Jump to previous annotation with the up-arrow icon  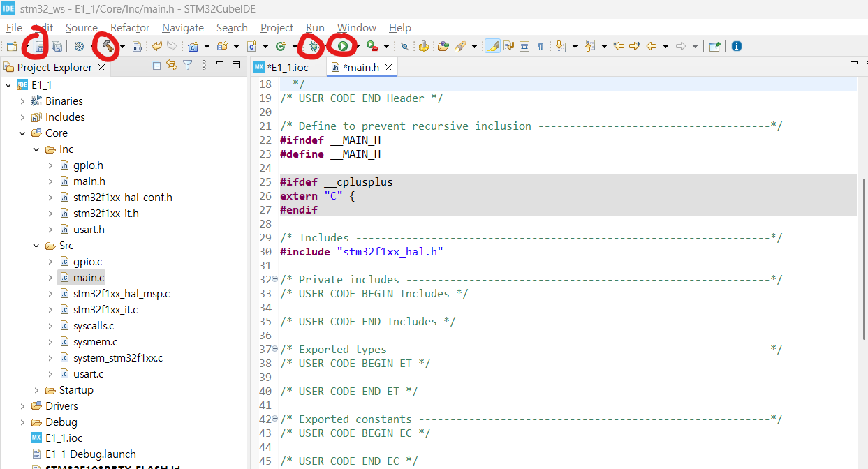(589, 46)
